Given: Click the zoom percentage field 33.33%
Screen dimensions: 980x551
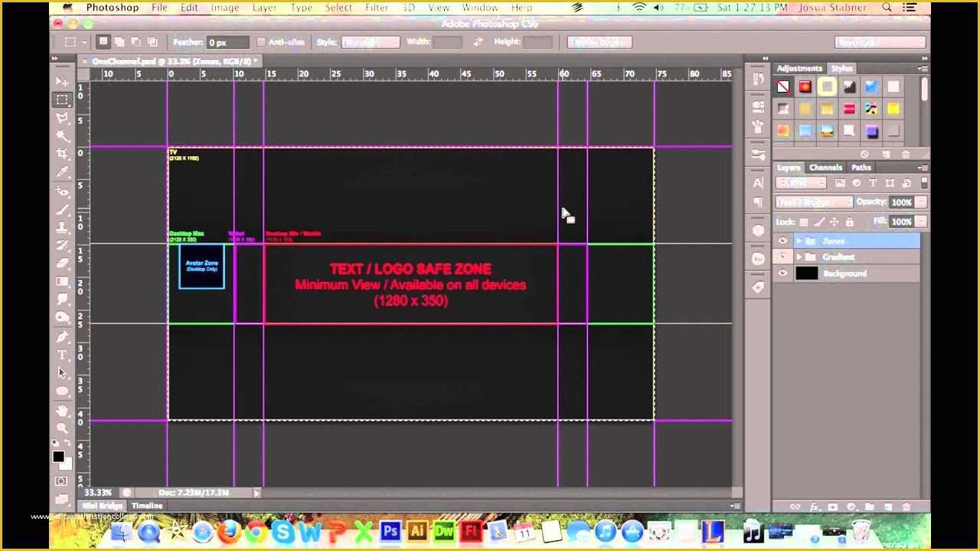Looking at the screenshot, I should tap(98, 493).
